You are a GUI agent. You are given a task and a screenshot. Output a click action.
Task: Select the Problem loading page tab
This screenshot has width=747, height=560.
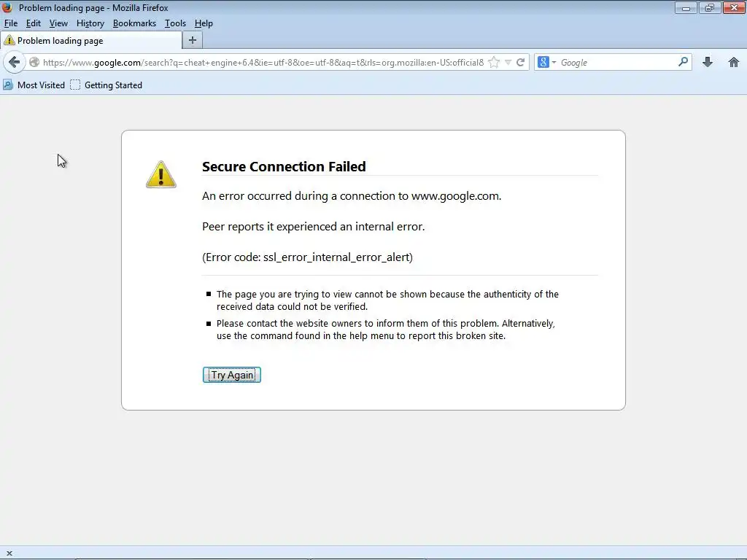tap(91, 41)
